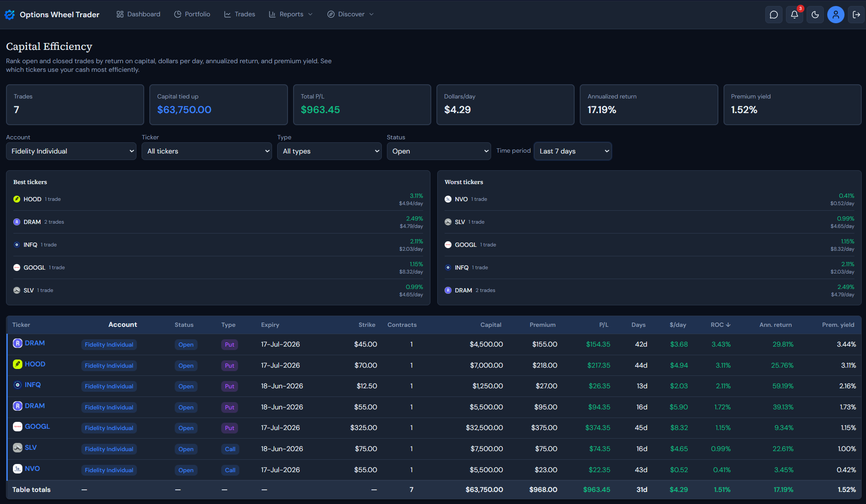Open the Trades menu item

(240, 14)
